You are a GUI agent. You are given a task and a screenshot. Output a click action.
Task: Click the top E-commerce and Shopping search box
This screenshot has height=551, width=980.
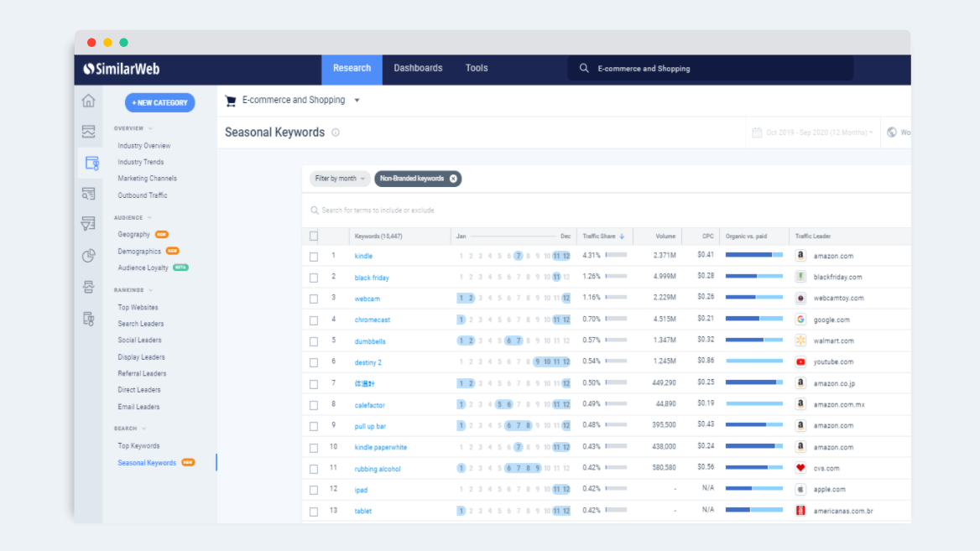pyautogui.click(x=710, y=69)
